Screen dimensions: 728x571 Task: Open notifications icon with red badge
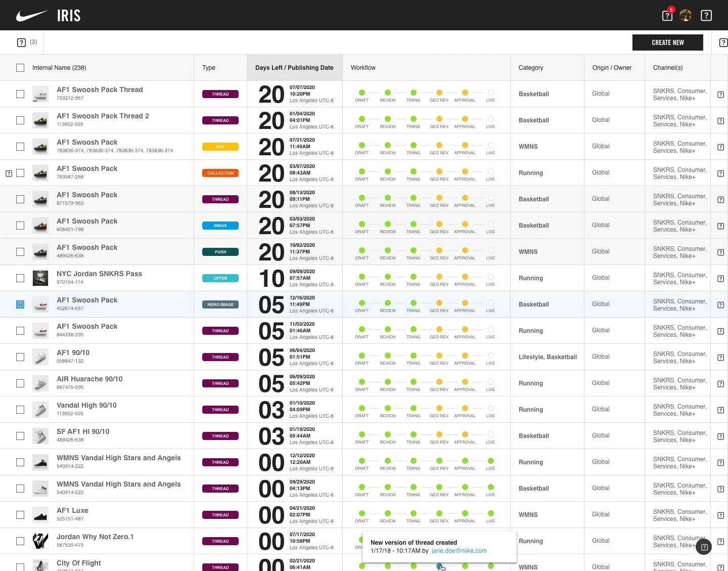click(667, 15)
